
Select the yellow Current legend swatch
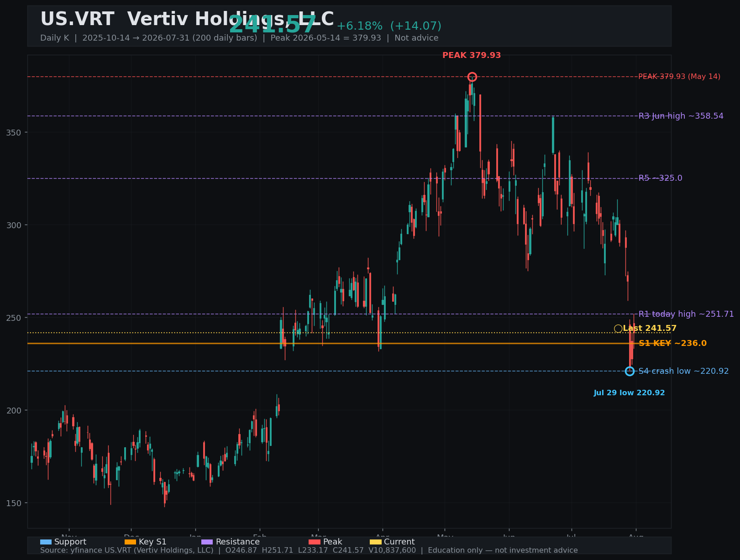375,542
